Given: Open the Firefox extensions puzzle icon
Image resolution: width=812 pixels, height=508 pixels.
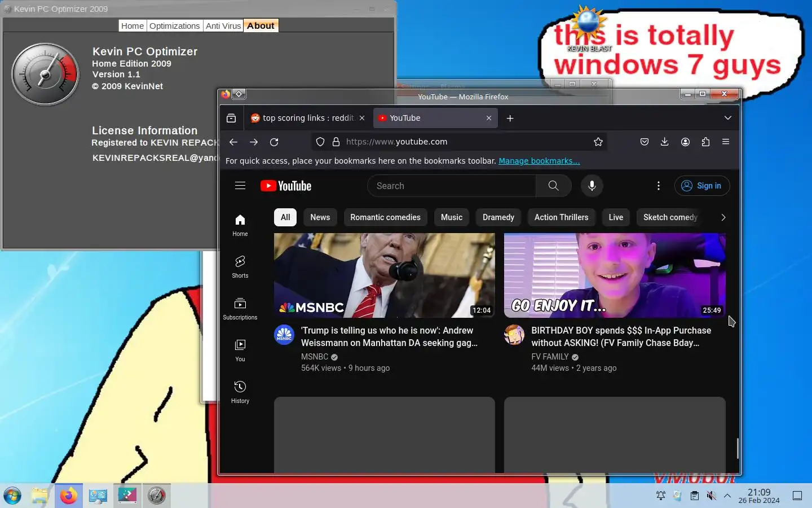Looking at the screenshot, I should [x=705, y=142].
